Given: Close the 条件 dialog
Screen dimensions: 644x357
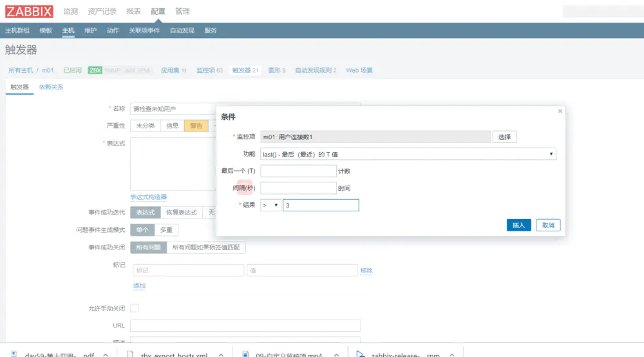Looking at the screenshot, I should (560, 111).
